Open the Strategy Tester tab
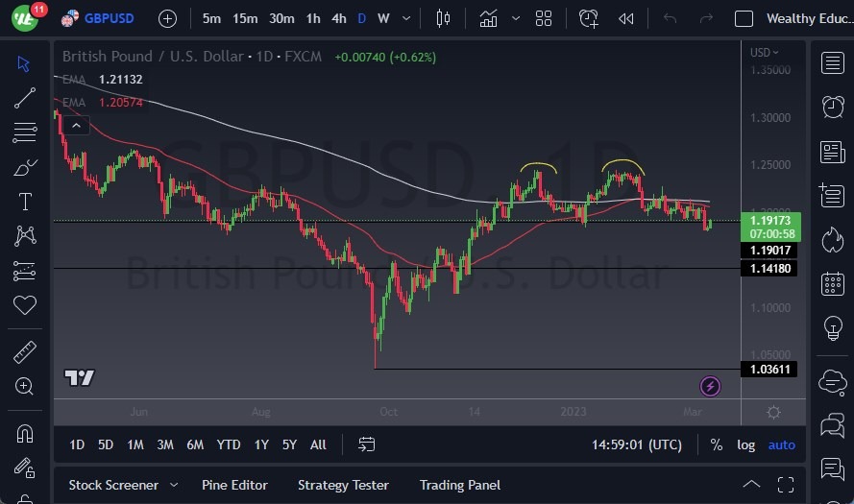The width and height of the screenshot is (854, 504). (x=343, y=485)
